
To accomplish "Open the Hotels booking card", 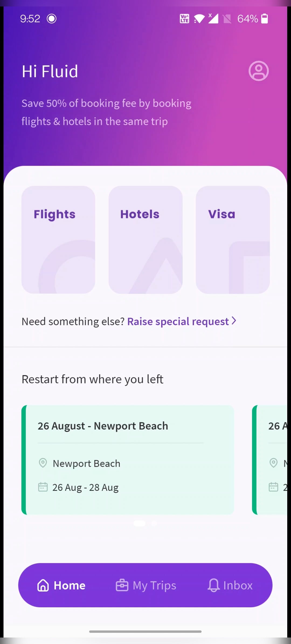I will (145, 240).
